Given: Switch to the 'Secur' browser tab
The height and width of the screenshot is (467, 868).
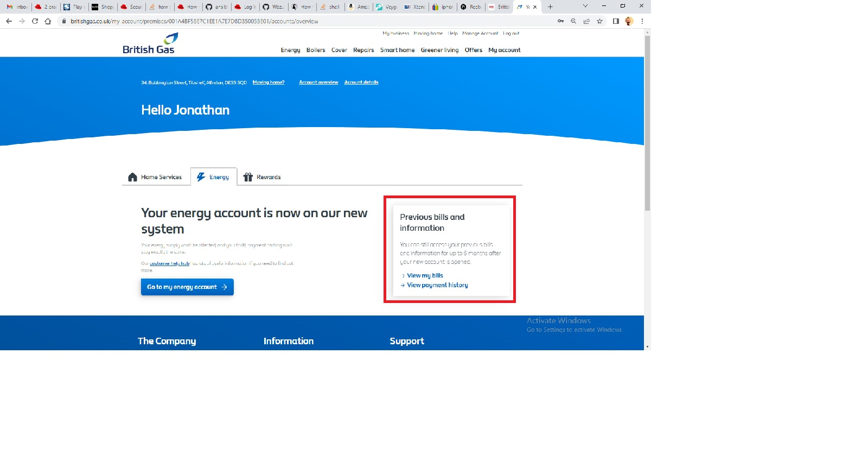Looking at the screenshot, I should coord(131,7).
